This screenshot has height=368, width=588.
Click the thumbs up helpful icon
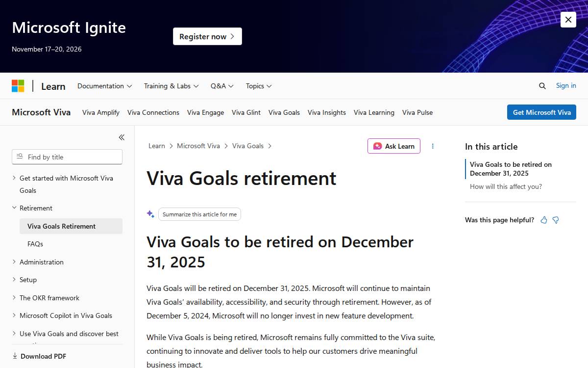544,220
